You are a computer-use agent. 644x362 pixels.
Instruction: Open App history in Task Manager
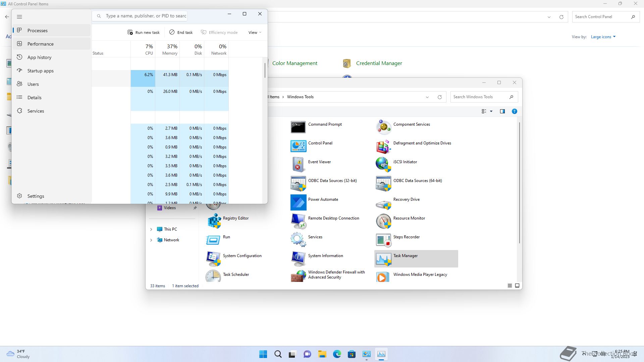[52, 57]
